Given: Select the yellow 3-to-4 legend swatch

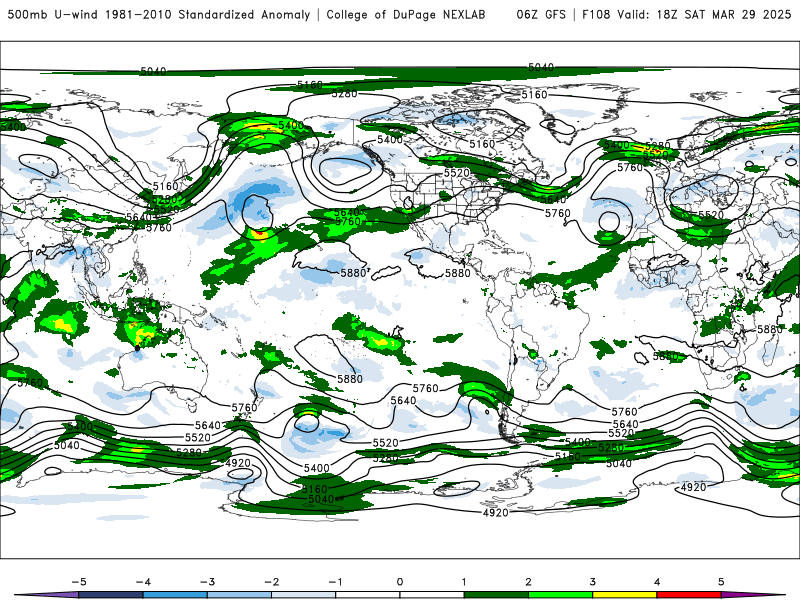Looking at the screenshot, I should pyautogui.click(x=624, y=595).
